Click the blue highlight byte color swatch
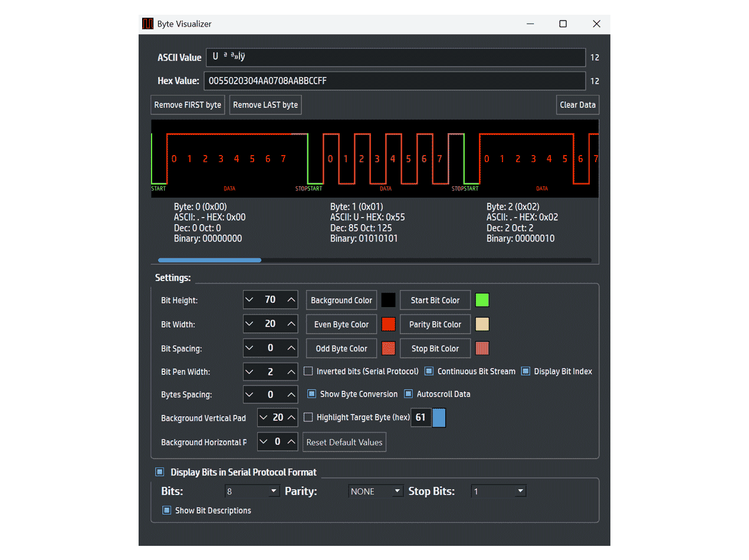Viewport: 749px width, 560px height. (x=439, y=417)
